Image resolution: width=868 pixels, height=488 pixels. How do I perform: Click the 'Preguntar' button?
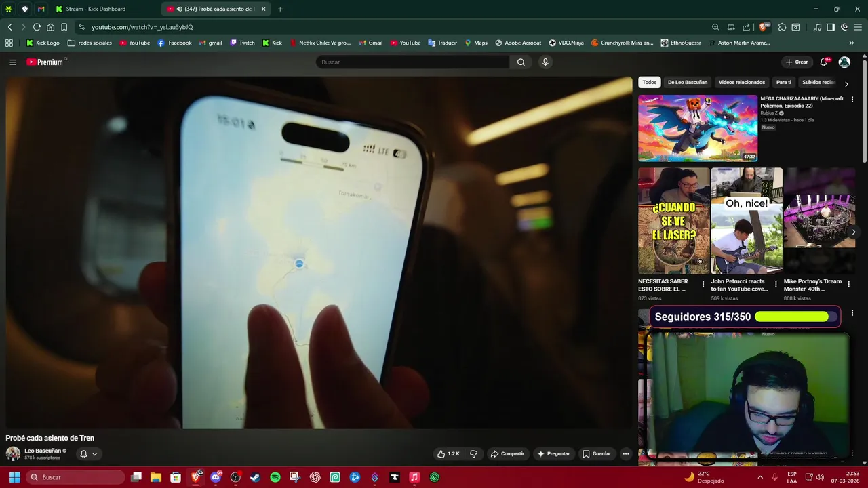pyautogui.click(x=553, y=454)
